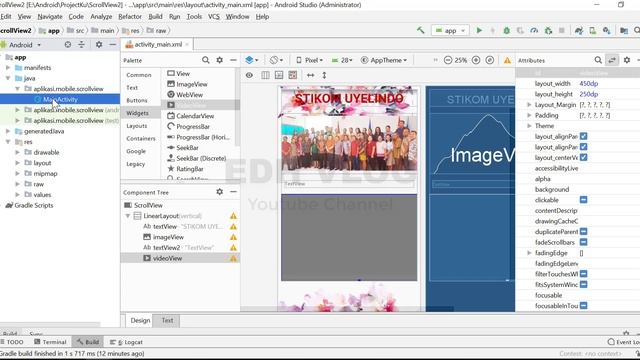Toggle layout_centerVertical checkbox

click(x=583, y=157)
